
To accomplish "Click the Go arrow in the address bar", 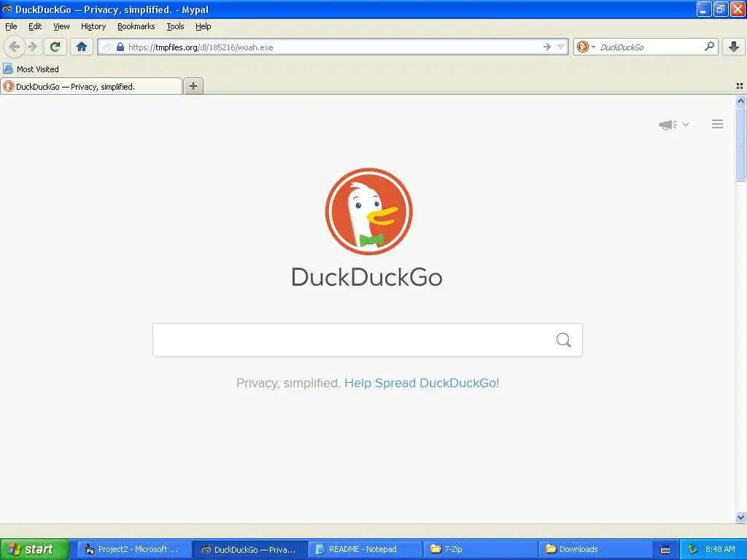I will click(547, 47).
